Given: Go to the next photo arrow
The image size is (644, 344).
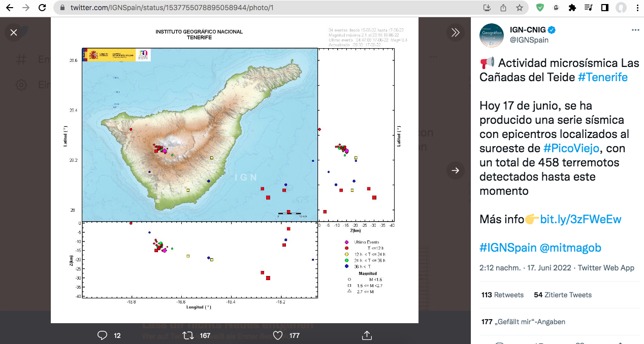Looking at the screenshot, I should [x=455, y=170].
